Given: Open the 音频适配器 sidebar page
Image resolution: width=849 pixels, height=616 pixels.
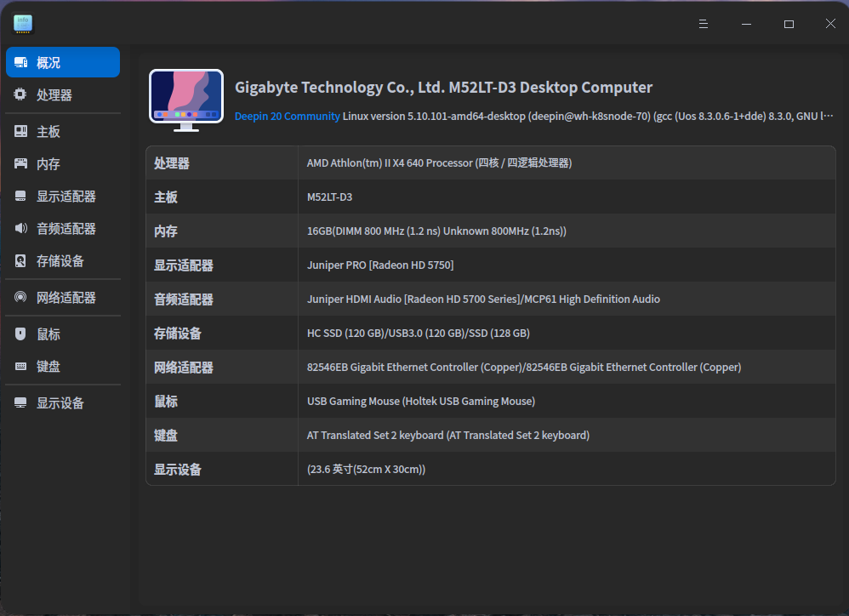Looking at the screenshot, I should [x=63, y=228].
